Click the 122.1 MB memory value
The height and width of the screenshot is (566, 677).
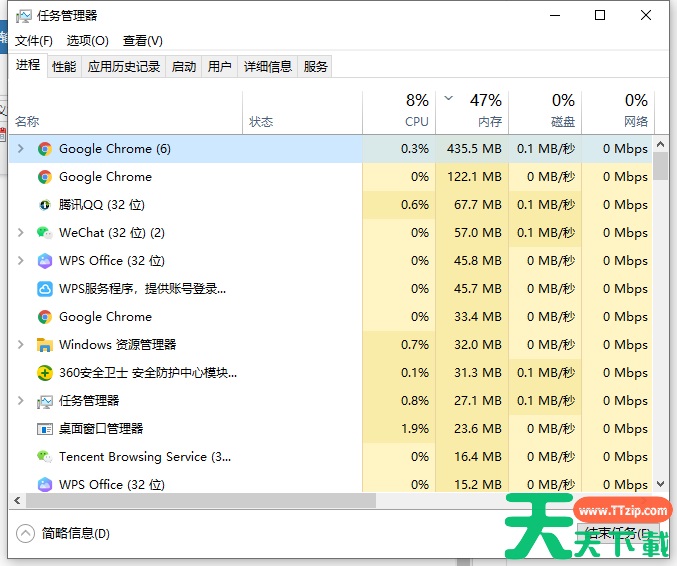pos(474,177)
